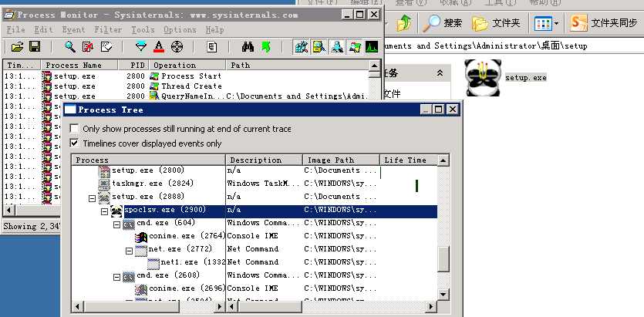The image size is (644, 317).
Task: Click the Path column header
Action: [298, 65]
